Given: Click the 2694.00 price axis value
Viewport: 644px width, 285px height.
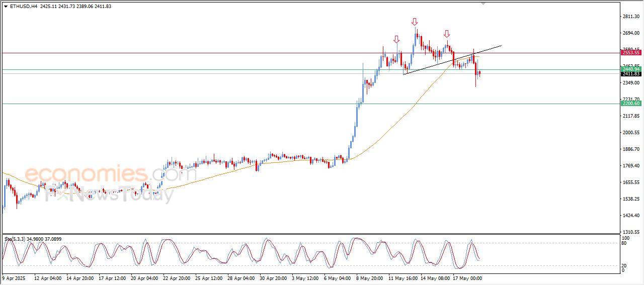Looking at the screenshot, I should click(x=631, y=33).
